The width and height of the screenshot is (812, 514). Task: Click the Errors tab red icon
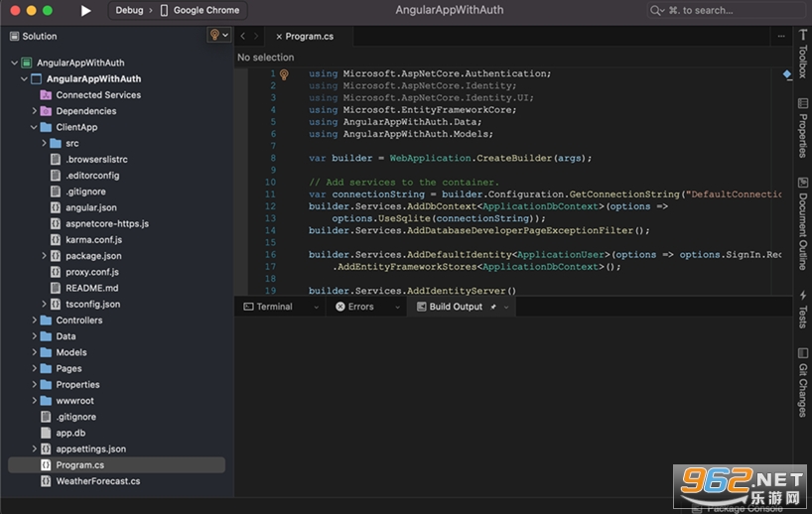coord(340,307)
